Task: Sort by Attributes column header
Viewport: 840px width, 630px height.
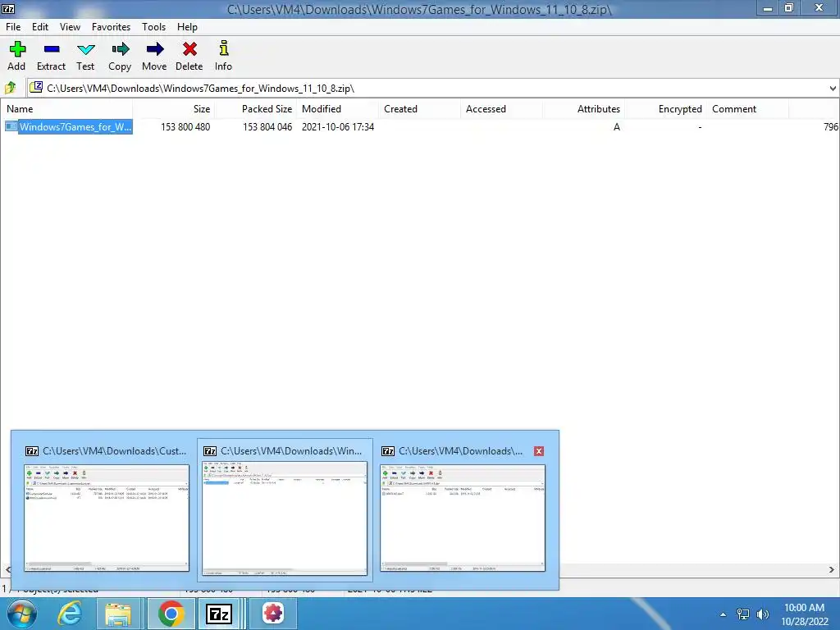Action: [583, 109]
